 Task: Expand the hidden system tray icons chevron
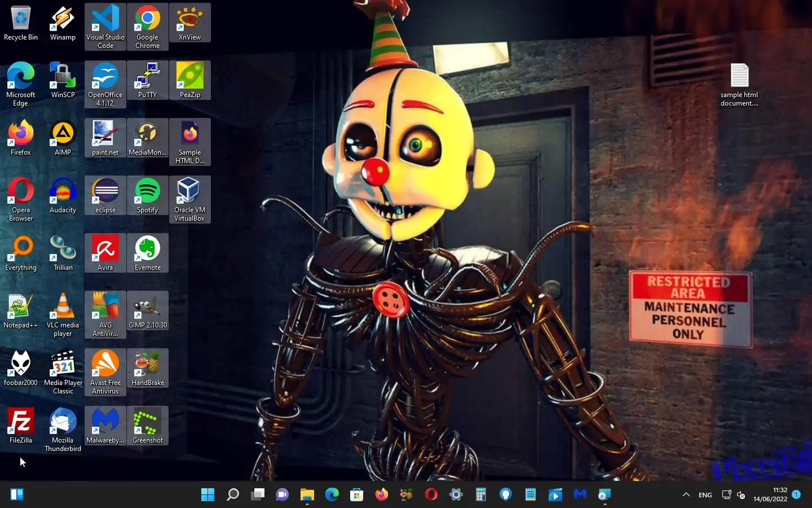click(x=686, y=495)
